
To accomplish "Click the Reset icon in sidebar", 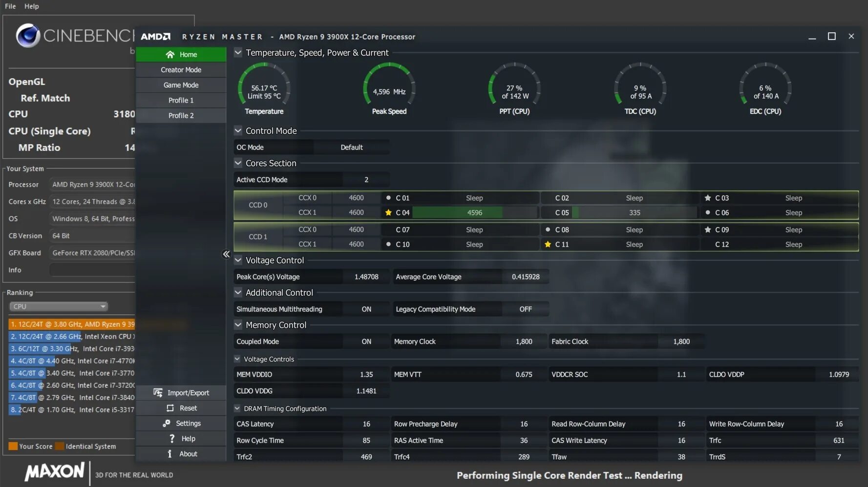I will 170,408.
